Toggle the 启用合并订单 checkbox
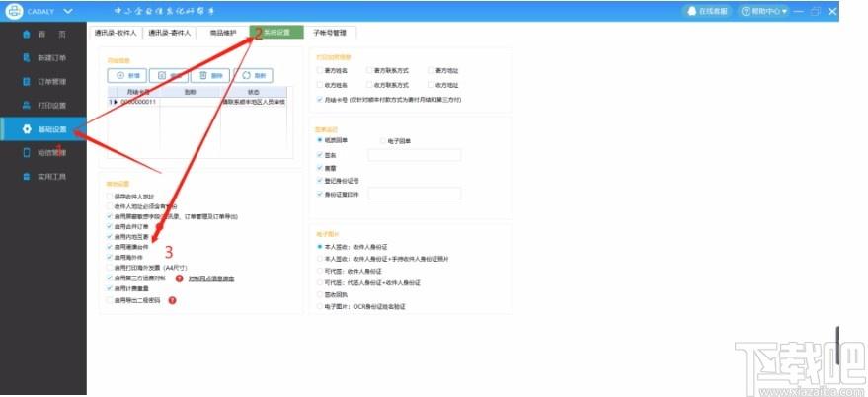The width and height of the screenshot is (868, 397). [110, 226]
